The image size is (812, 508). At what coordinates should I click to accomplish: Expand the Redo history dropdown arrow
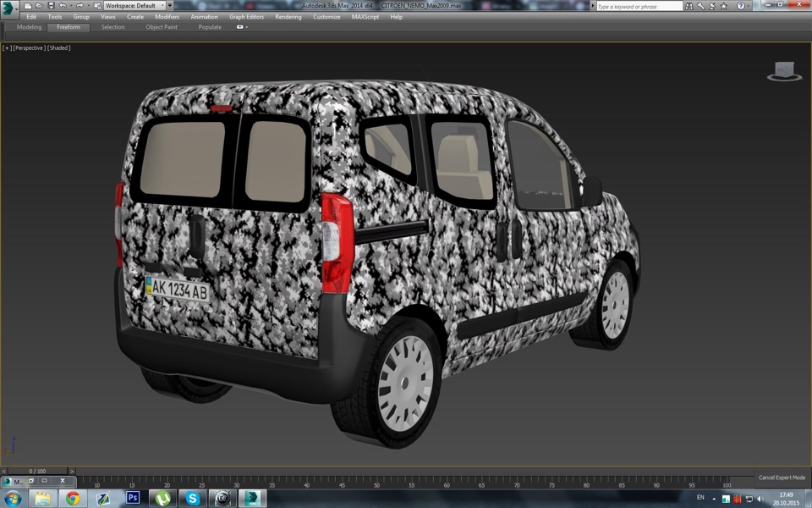click(87, 6)
